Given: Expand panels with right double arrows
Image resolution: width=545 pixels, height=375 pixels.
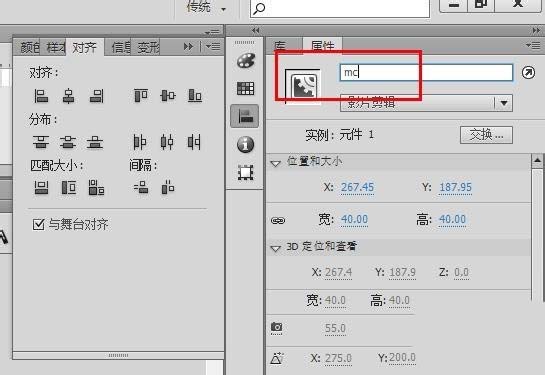Looking at the screenshot, I should [537, 31].
